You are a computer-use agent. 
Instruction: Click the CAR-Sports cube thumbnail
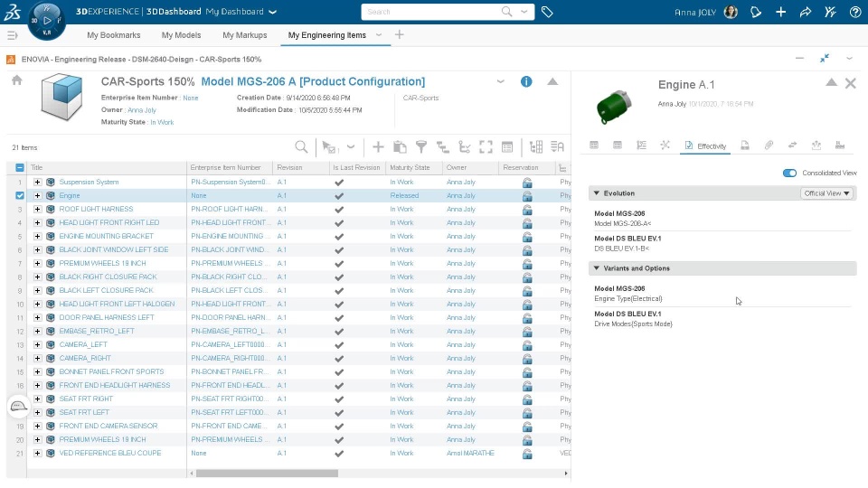tap(62, 98)
